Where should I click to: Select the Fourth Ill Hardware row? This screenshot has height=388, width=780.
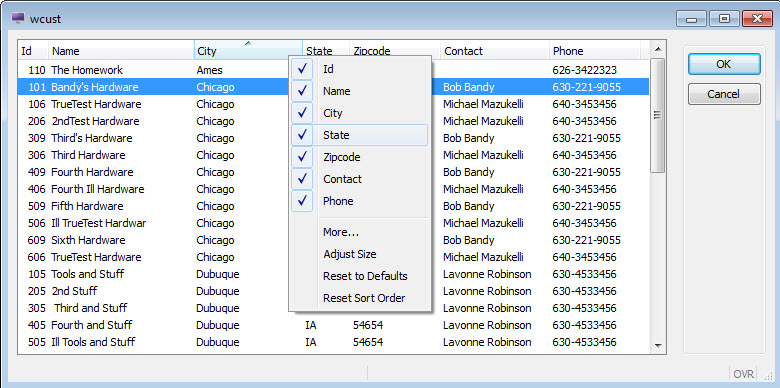click(333, 189)
